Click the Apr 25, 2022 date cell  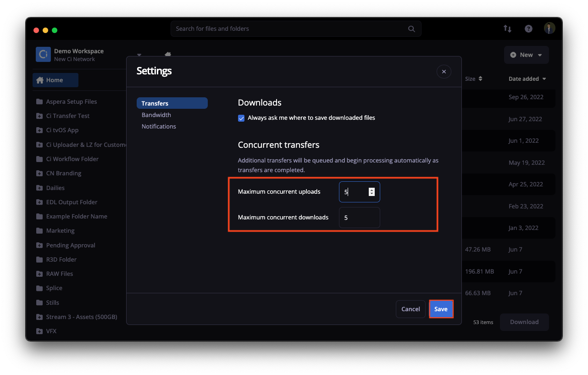click(526, 184)
